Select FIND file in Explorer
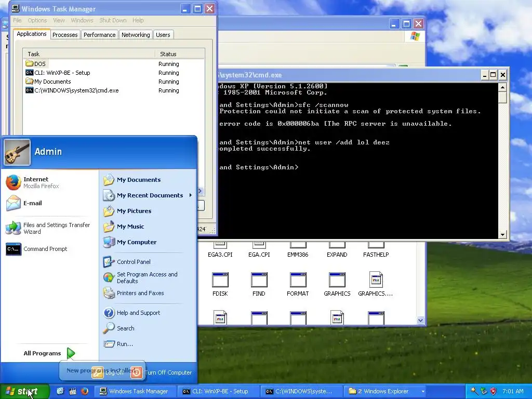Image resolution: width=532 pixels, height=399 pixels. click(x=259, y=284)
